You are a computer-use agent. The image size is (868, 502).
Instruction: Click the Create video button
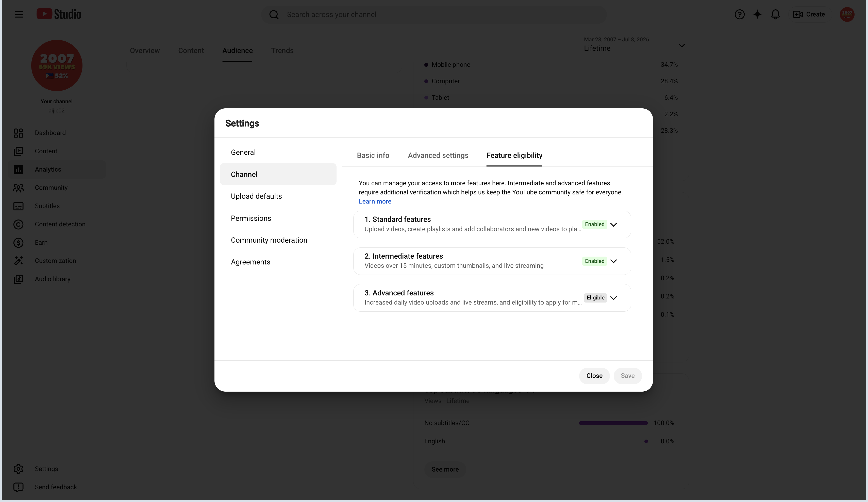coord(809,14)
